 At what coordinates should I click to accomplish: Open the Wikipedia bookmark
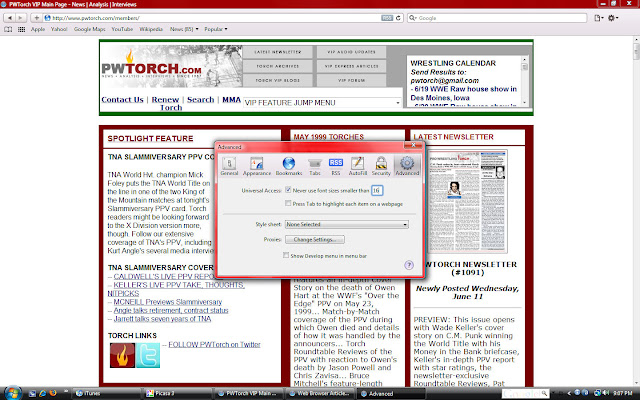[151, 29]
